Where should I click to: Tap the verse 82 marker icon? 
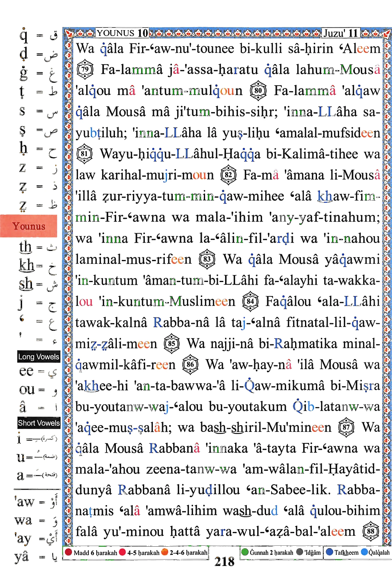(x=228, y=175)
